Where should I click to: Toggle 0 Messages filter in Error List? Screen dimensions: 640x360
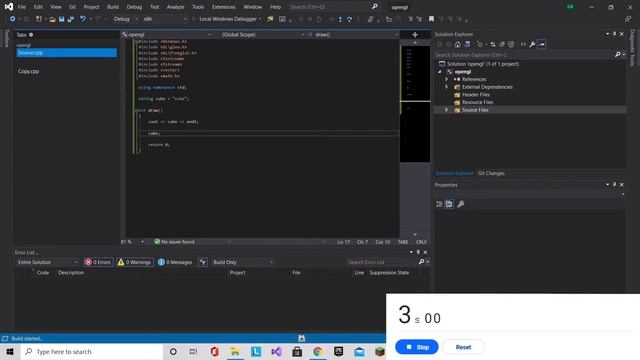coord(176,262)
